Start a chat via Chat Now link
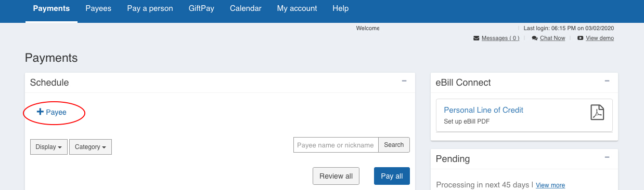The height and width of the screenshot is (190, 644). point(552,38)
